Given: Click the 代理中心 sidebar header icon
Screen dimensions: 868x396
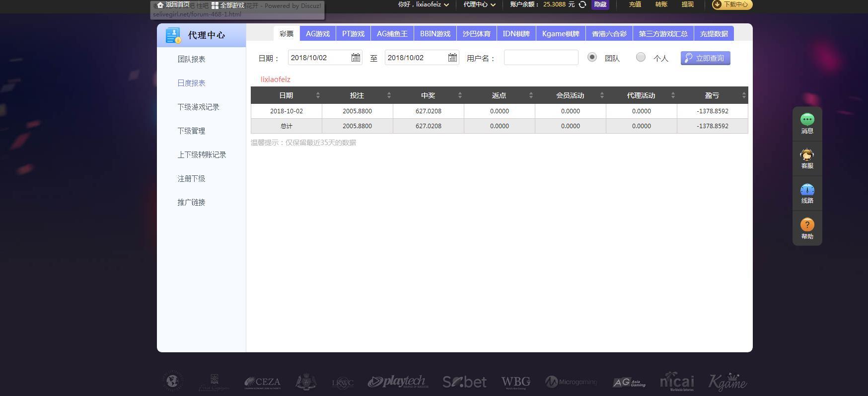Looking at the screenshot, I should click(x=173, y=35).
